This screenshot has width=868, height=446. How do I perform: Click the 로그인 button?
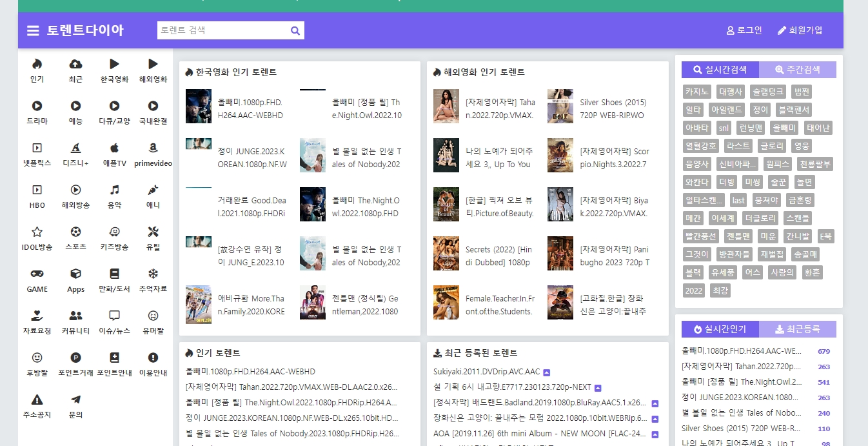[744, 30]
